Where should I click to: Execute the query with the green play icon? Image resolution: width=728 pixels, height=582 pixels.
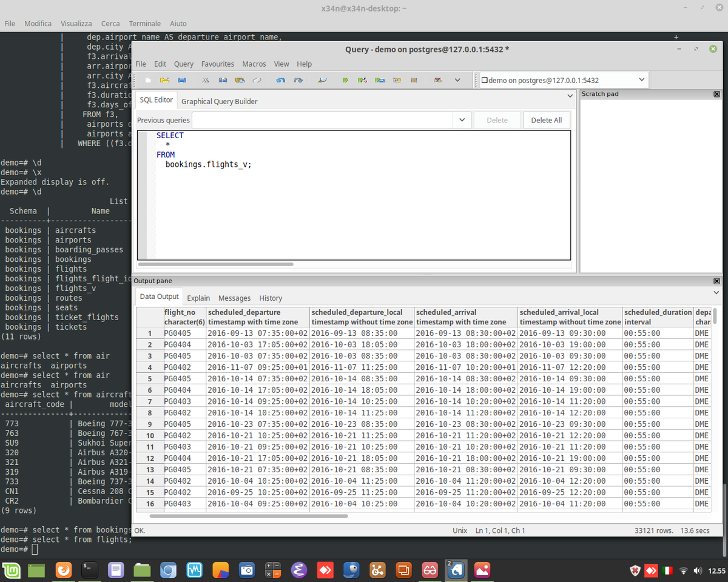(x=346, y=79)
